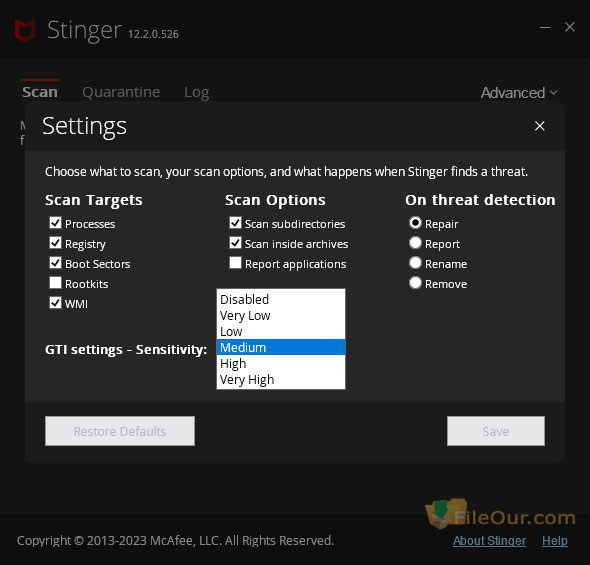
Task: Choose Very High sensitivity
Action: tap(281, 380)
